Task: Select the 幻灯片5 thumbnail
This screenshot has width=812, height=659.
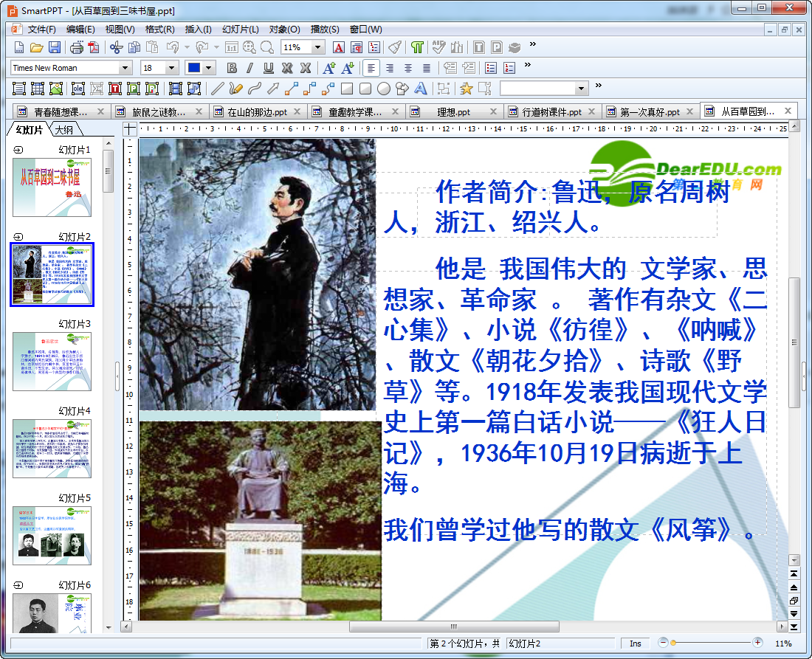Action: (x=52, y=535)
